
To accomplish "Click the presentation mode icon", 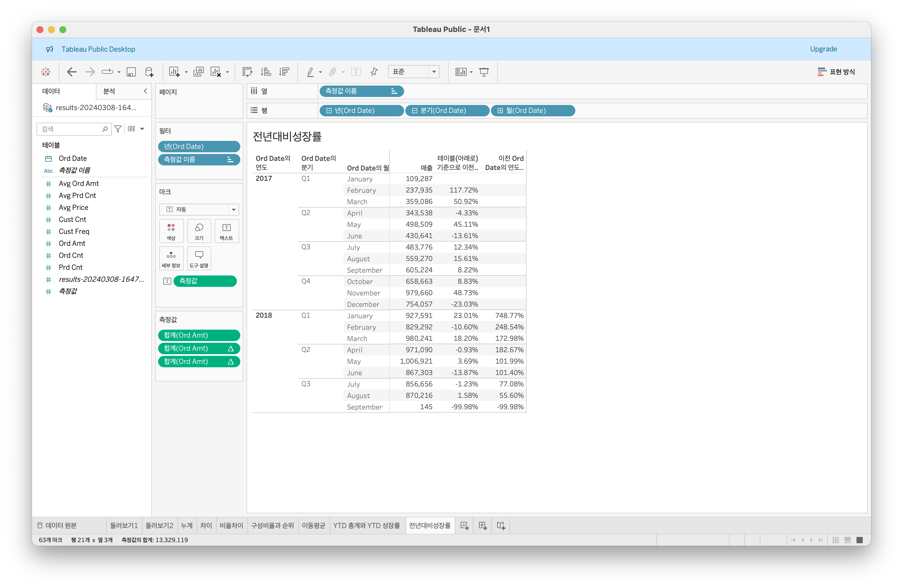I will coord(484,72).
